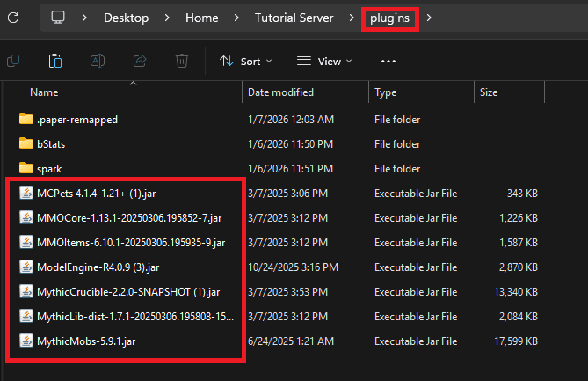The height and width of the screenshot is (381, 588).
Task: Click the 2,870 KB size value
Action: point(519,267)
